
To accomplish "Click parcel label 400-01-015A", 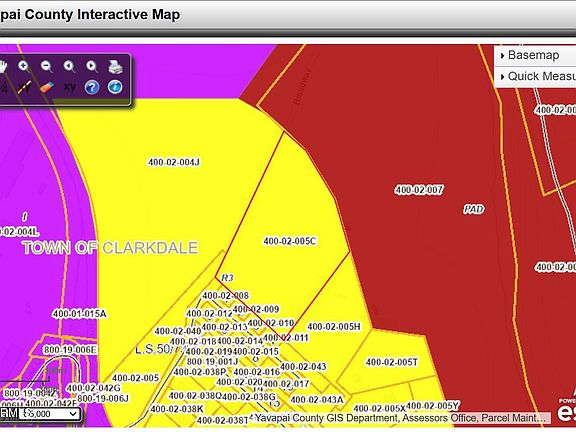I will coord(80,314).
